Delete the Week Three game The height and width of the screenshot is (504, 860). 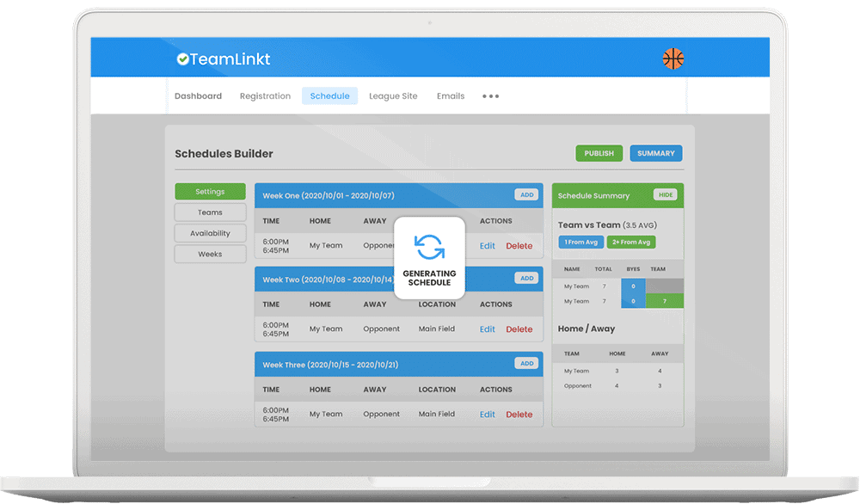click(x=519, y=414)
